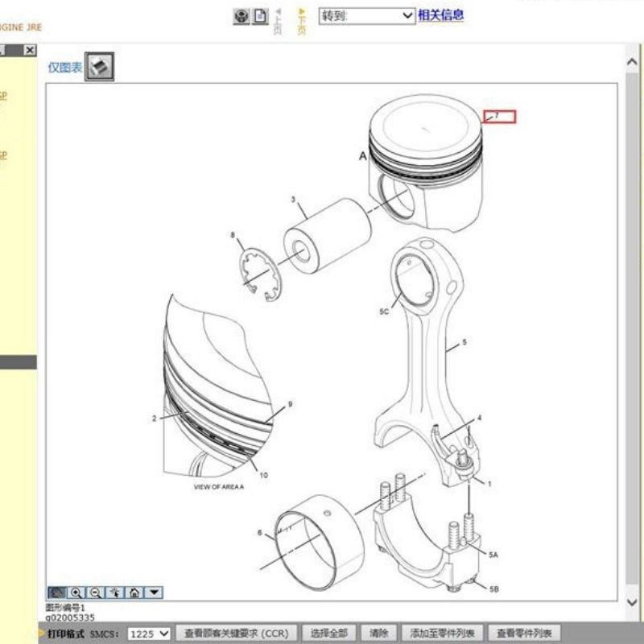Open the 转到 dropdown
Image resolution: width=644 pixels, height=644 pixels.
(x=366, y=15)
